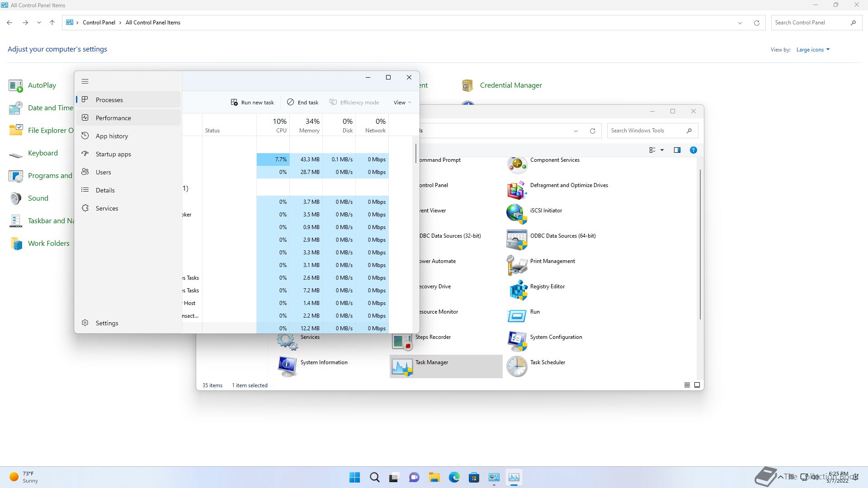868x488 pixels.
Task: Open the Task Manager hamburger navigation menu
Action: click(85, 82)
